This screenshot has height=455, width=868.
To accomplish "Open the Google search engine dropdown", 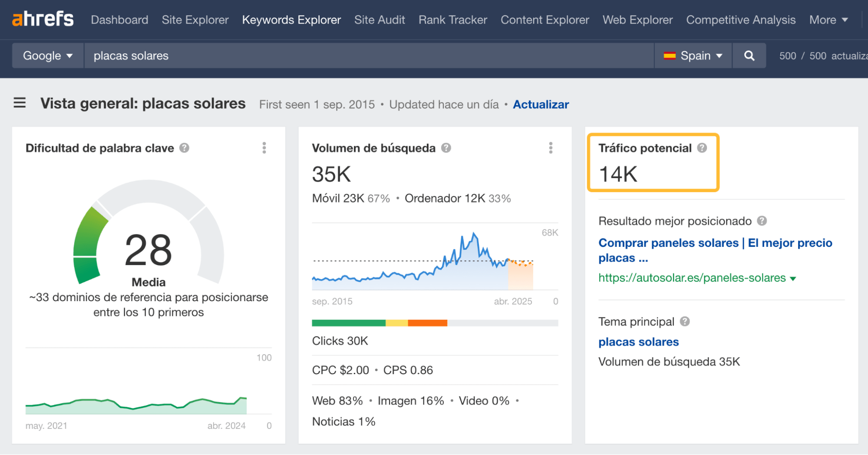I will point(47,55).
